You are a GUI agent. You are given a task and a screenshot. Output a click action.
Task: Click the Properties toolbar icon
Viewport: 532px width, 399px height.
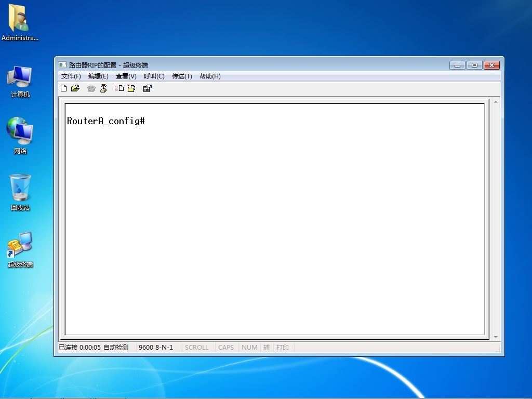coord(147,88)
